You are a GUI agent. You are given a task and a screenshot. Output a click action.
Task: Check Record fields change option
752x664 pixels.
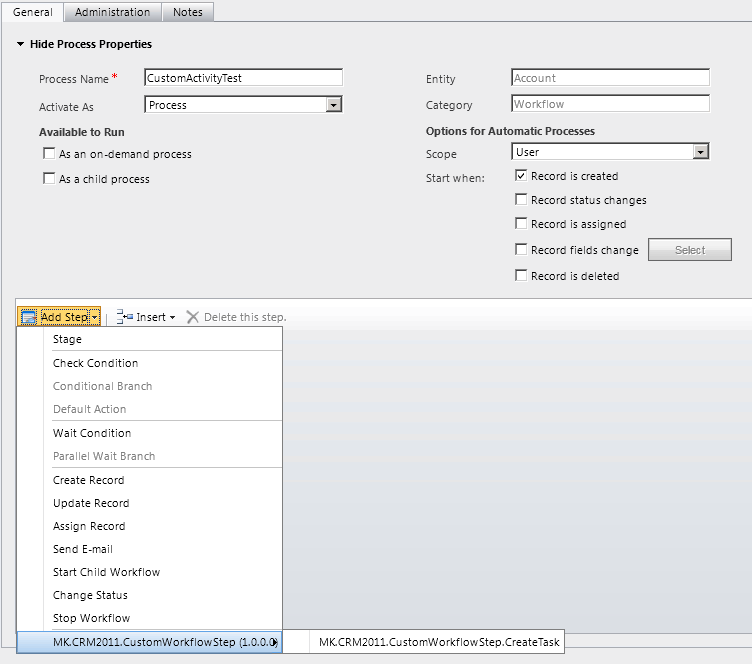(x=521, y=249)
